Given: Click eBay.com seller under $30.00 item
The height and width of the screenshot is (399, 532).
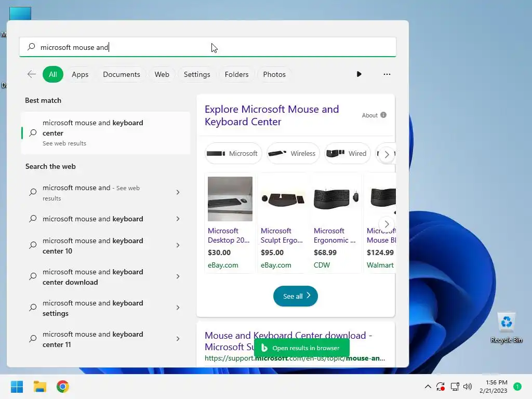Looking at the screenshot, I should [223, 265].
